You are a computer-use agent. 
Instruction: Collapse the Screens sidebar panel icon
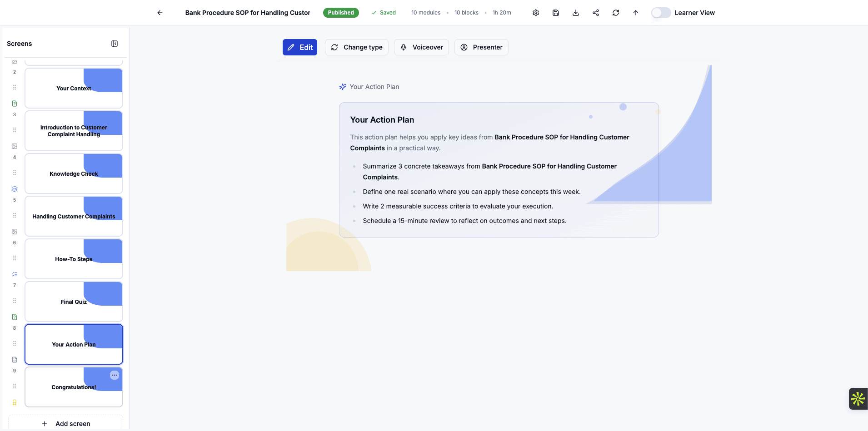(115, 44)
